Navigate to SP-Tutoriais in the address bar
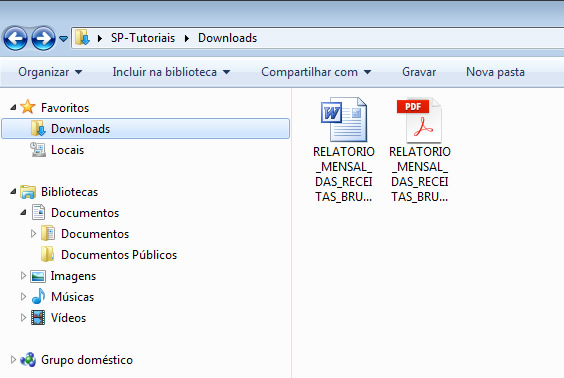The height and width of the screenshot is (378, 564). click(x=143, y=38)
